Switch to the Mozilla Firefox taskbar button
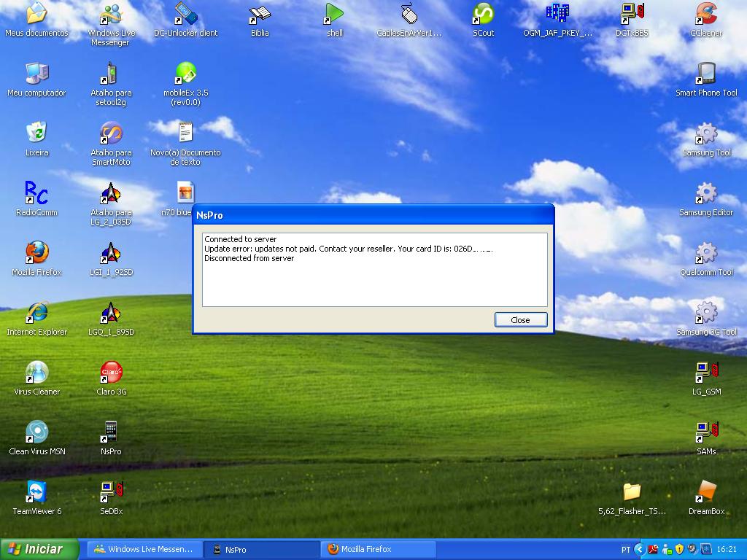 379,549
